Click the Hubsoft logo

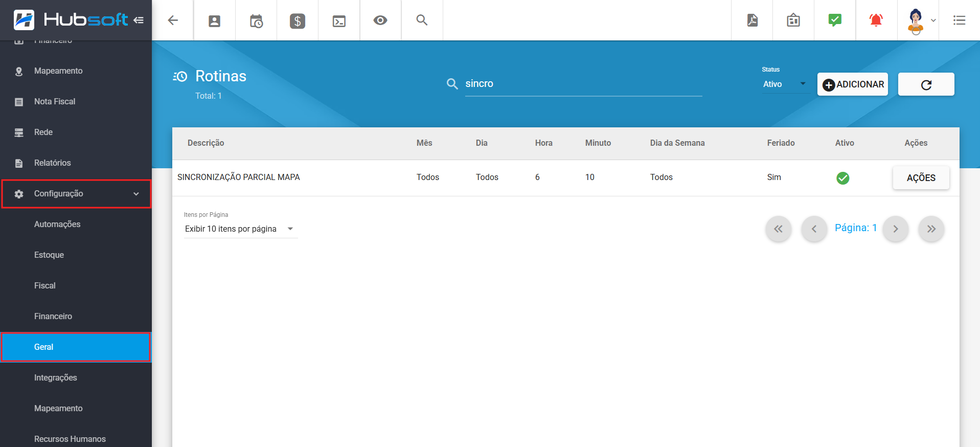(71, 20)
